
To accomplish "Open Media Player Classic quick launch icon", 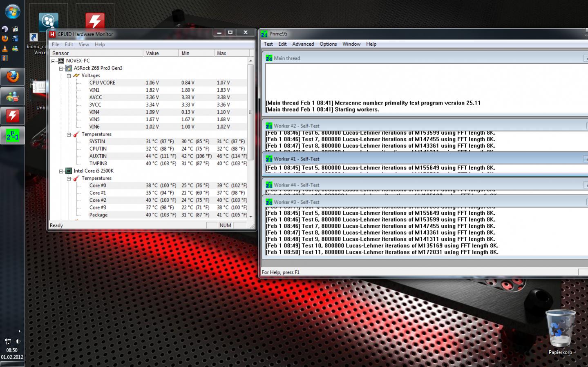I will 15,29.
